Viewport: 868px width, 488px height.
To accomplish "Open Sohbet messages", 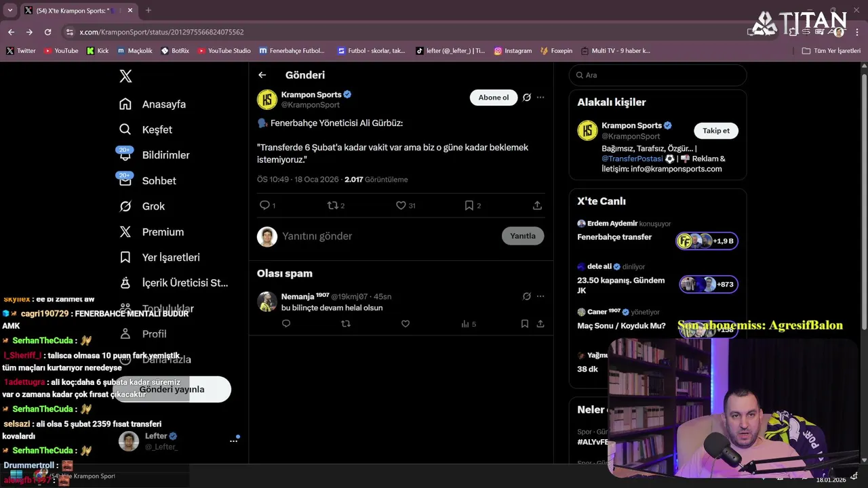I will [x=147, y=181].
